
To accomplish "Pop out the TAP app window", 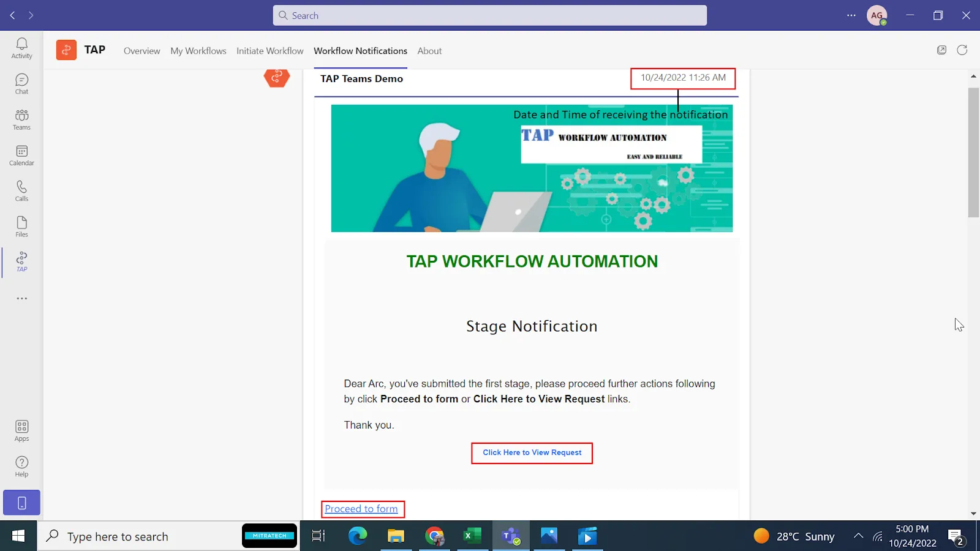I will tap(941, 50).
